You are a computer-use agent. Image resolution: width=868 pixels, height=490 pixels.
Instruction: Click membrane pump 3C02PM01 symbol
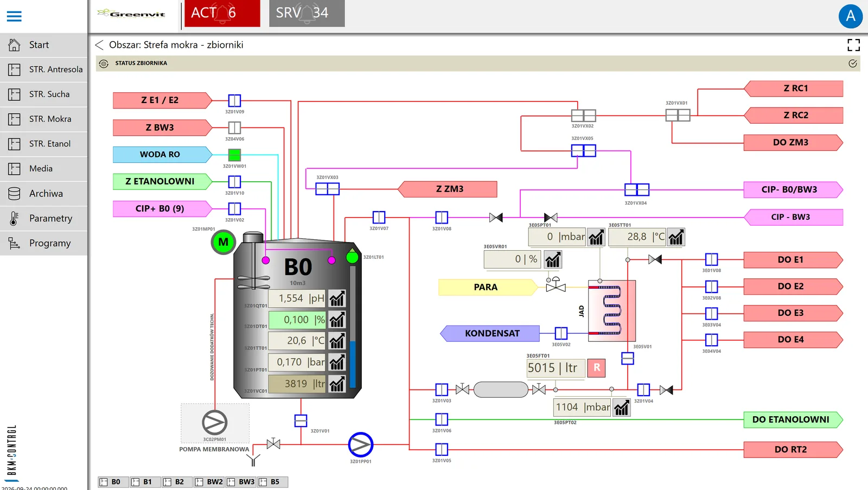pos(215,423)
